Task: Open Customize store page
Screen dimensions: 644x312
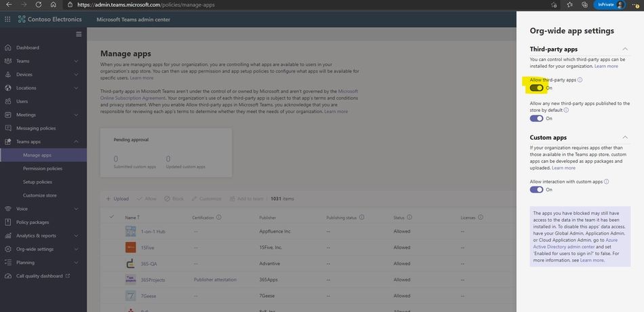Action: coord(40,195)
